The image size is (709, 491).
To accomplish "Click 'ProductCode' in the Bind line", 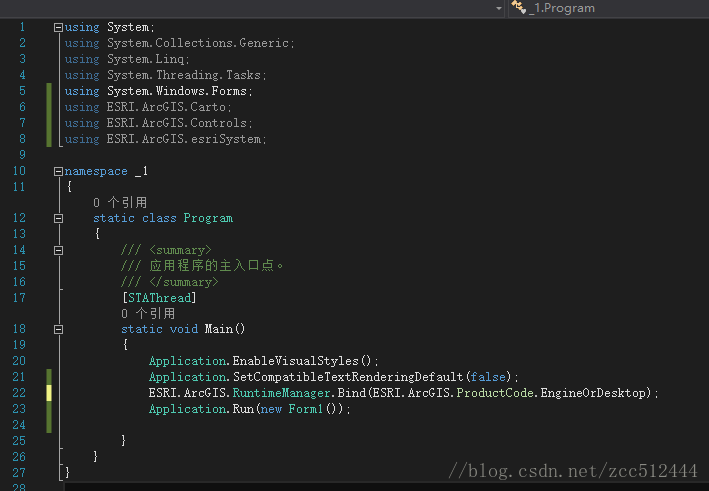I will [495, 392].
